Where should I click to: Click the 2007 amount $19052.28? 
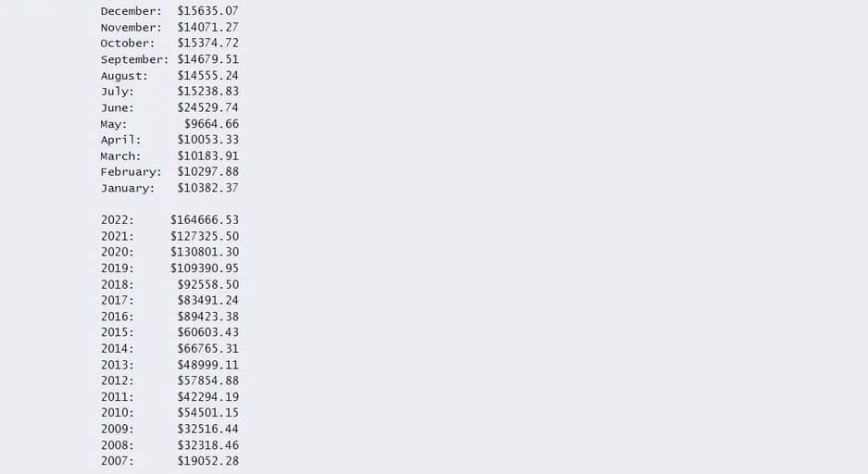208,461
